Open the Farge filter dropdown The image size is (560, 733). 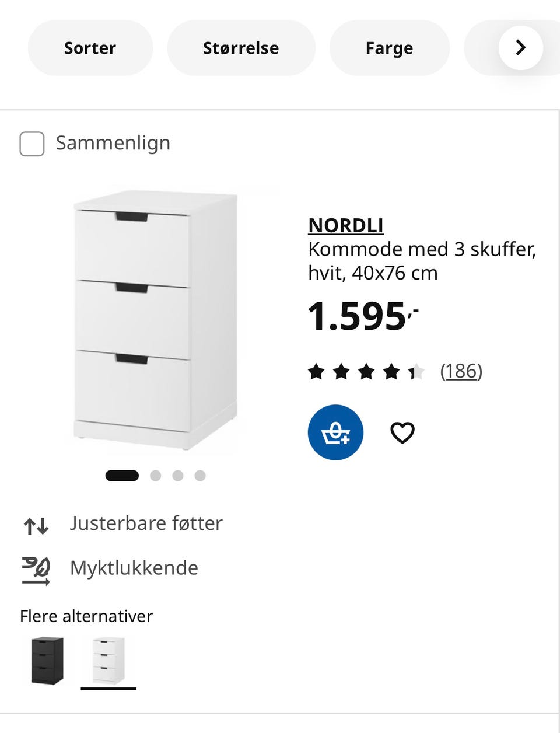coord(389,48)
